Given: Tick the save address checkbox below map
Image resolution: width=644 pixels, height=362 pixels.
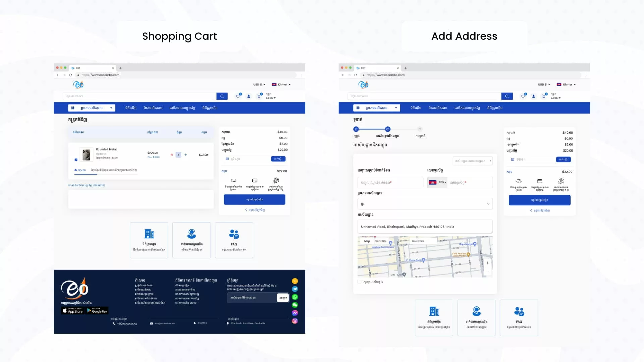Looking at the screenshot, I should 360,282.
